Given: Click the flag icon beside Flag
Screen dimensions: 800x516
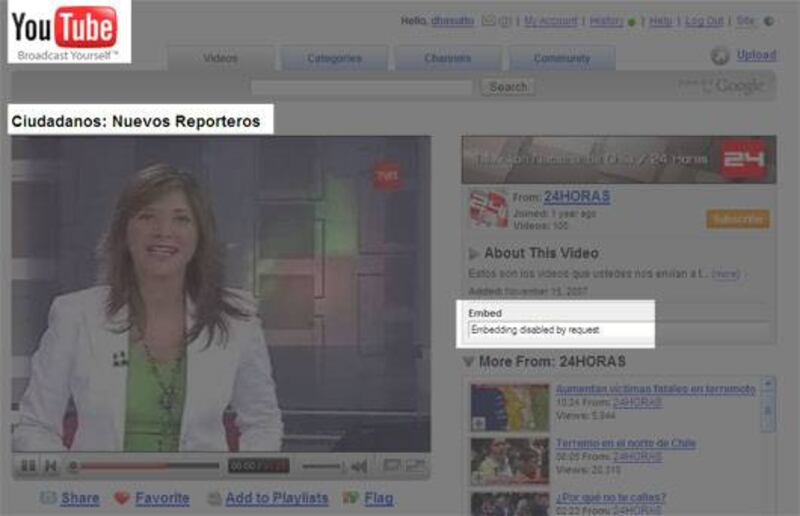Looking at the screenshot, I should pyautogui.click(x=350, y=498).
